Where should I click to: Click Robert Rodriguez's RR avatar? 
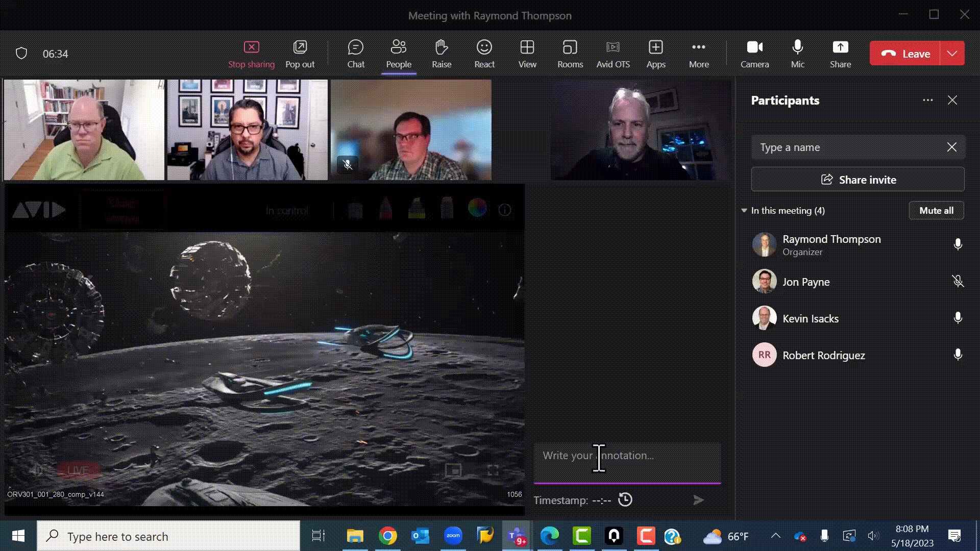[x=764, y=355]
